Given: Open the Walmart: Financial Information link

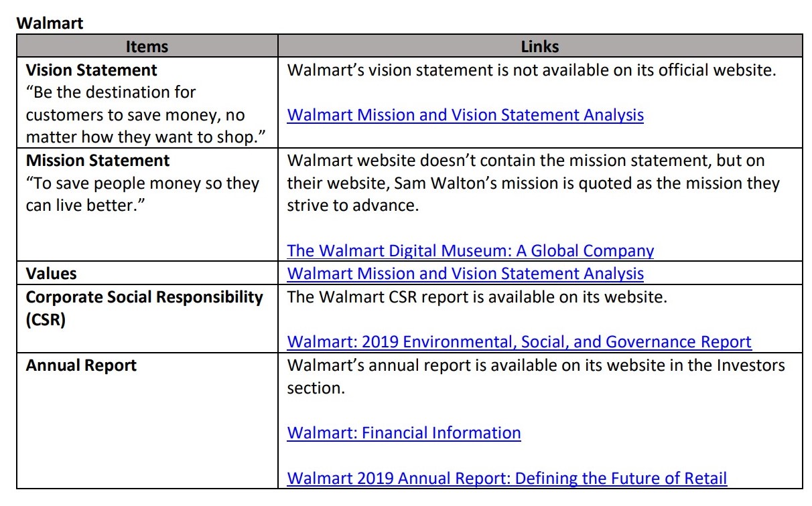Looking at the screenshot, I should pos(404,433).
